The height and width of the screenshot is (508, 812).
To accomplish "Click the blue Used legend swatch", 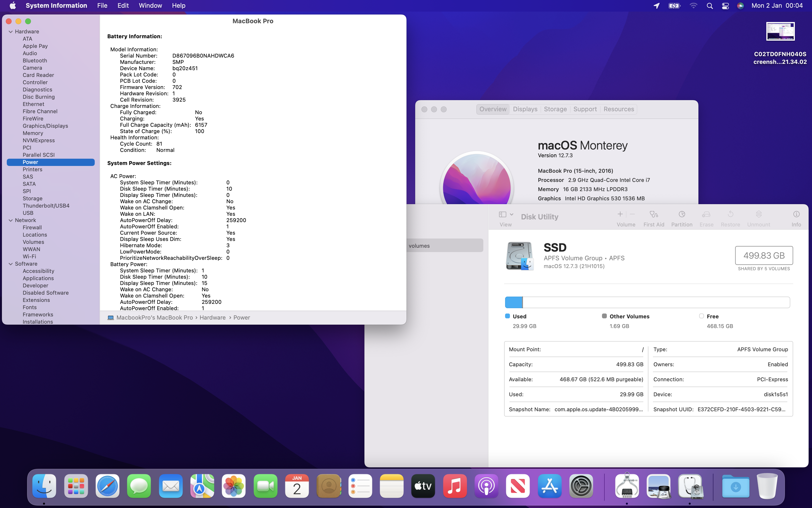I will pyautogui.click(x=507, y=316).
